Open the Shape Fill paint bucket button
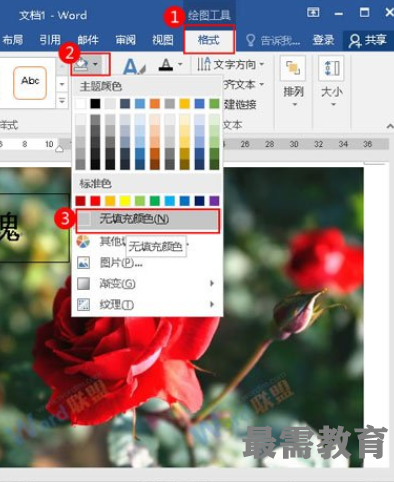The image size is (394, 482). coord(82,64)
